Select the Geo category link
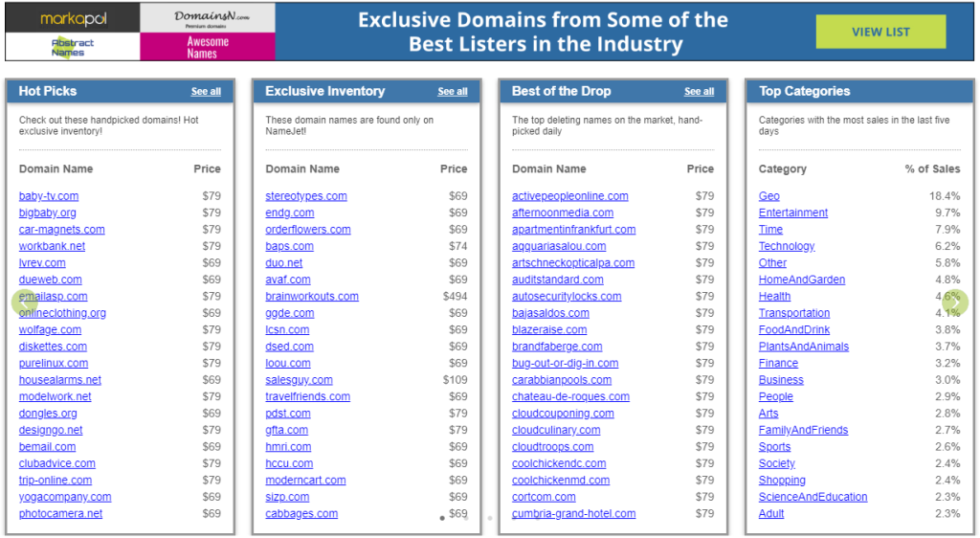This screenshot has height=538, width=980. click(x=769, y=196)
